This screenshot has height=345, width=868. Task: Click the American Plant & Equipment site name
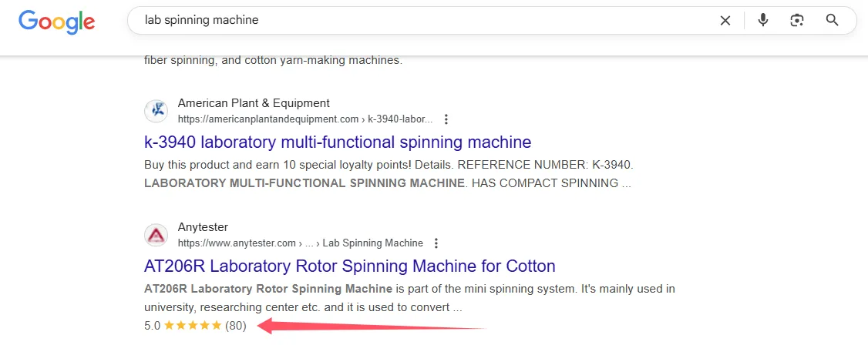(254, 103)
